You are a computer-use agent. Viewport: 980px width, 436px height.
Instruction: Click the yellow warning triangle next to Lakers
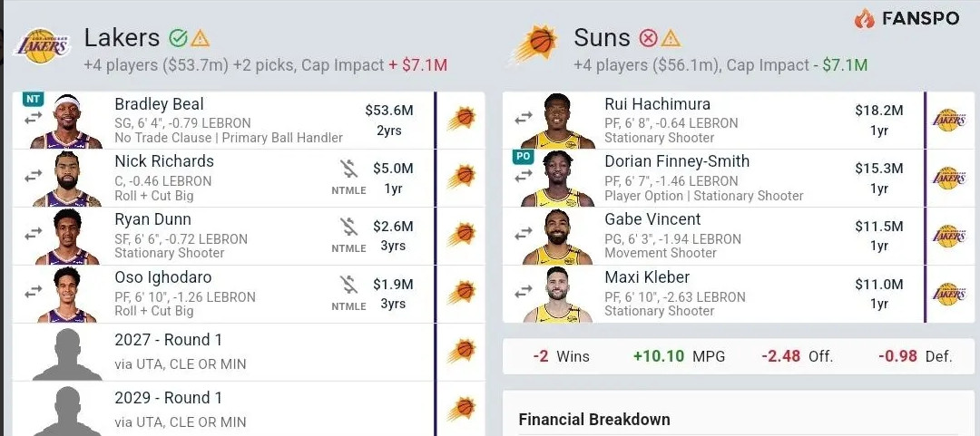200,38
